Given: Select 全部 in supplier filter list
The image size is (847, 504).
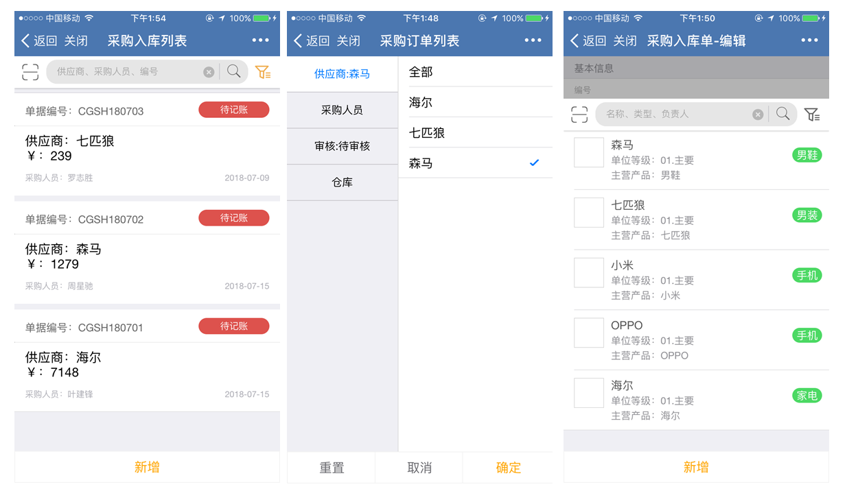Looking at the screenshot, I should tap(475, 72).
